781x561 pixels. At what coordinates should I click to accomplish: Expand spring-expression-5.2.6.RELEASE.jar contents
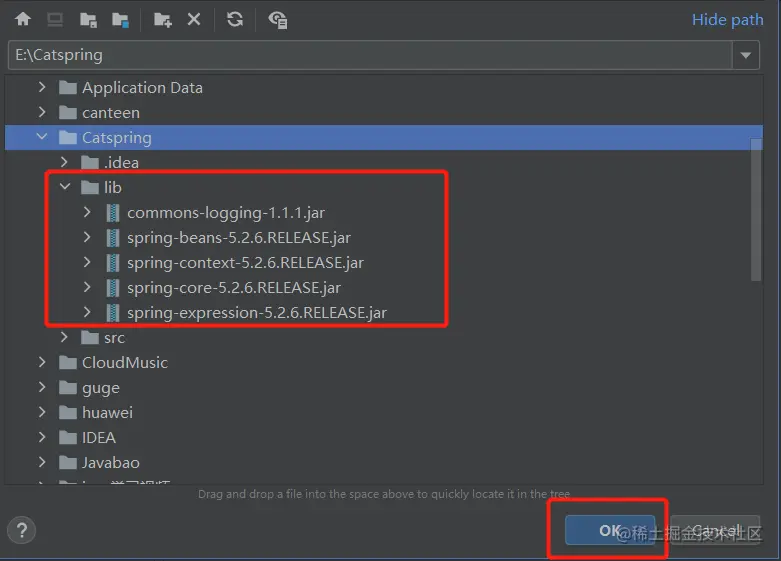coord(87,312)
